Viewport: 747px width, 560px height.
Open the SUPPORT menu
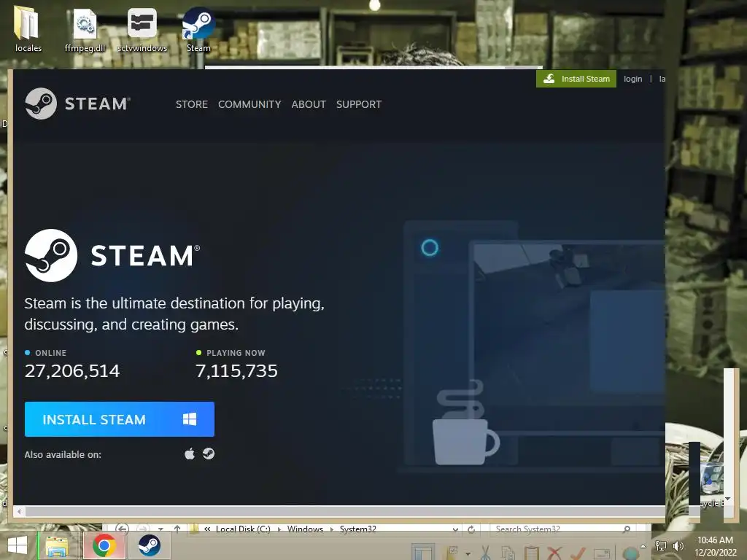[359, 104]
